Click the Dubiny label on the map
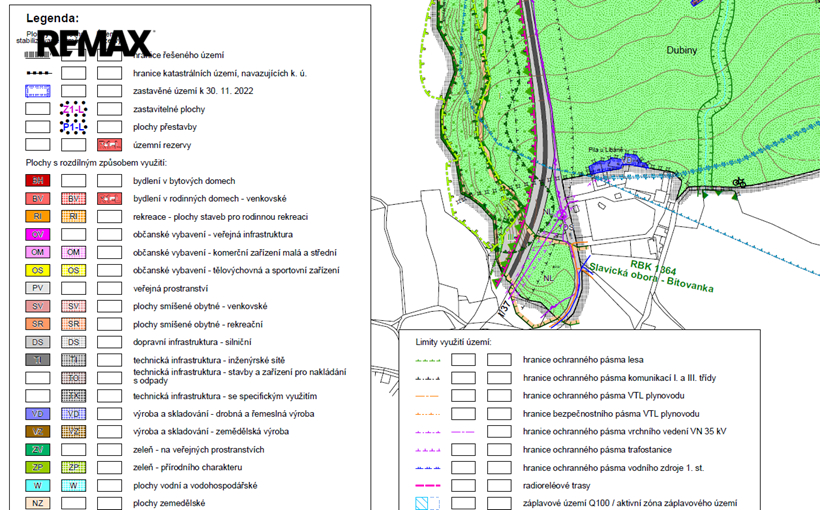 click(x=681, y=50)
